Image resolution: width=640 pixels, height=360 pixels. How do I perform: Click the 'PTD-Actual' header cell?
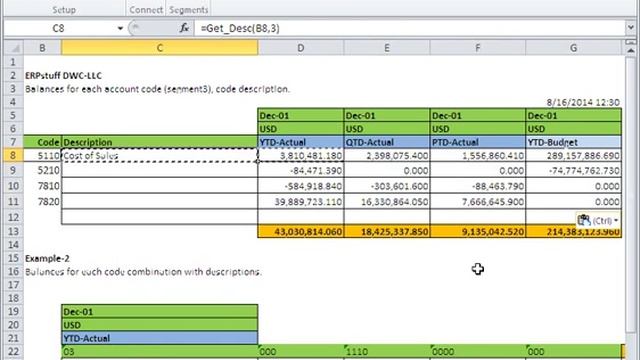(478, 142)
